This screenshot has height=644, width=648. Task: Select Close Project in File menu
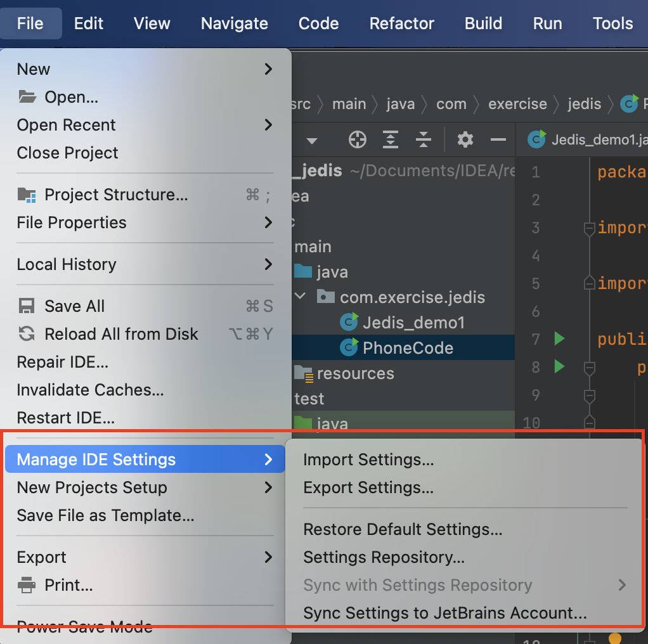[145, 153]
